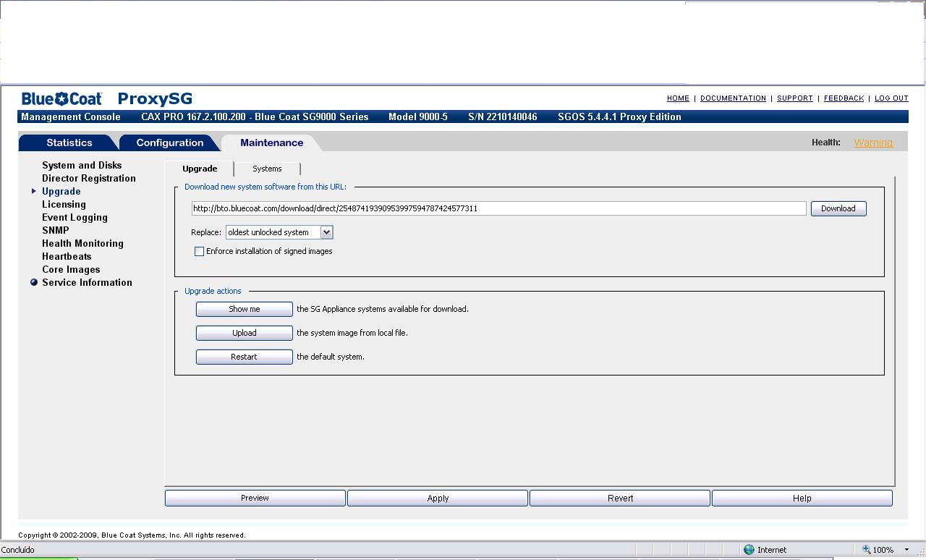Open Core Images in the sidebar
The height and width of the screenshot is (560, 926).
71,269
